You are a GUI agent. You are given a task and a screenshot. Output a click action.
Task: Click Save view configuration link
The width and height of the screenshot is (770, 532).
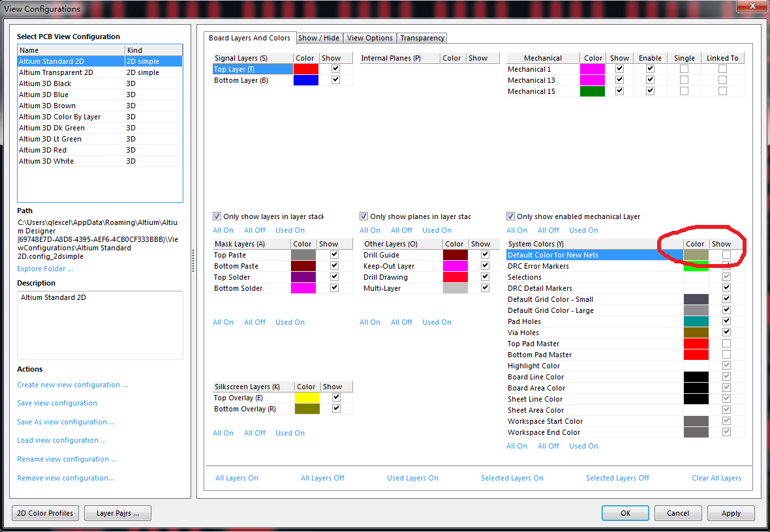point(57,403)
